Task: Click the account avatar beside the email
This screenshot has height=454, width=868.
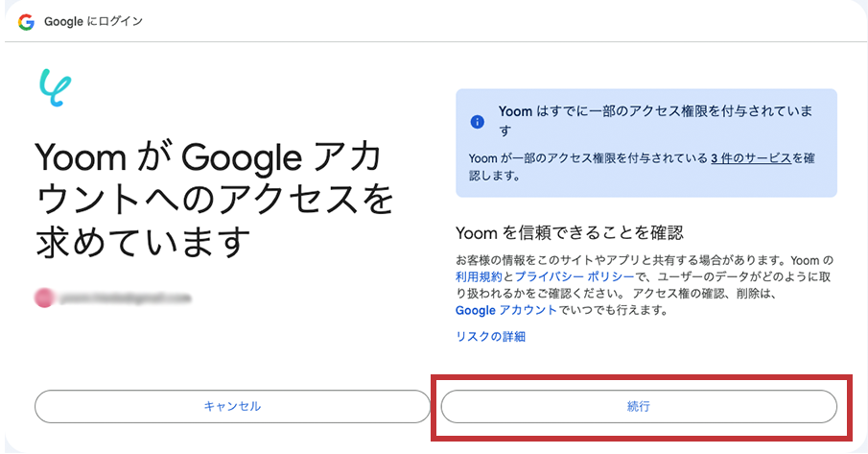Action: pyautogui.click(x=44, y=299)
